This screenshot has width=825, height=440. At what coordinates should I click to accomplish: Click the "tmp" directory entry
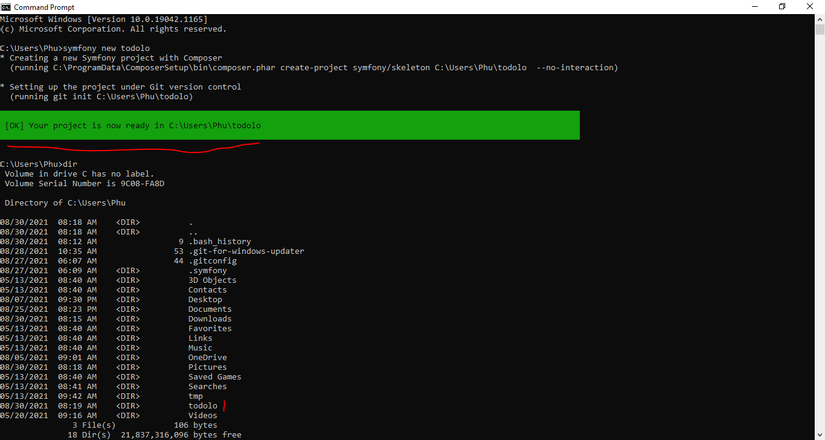point(196,396)
